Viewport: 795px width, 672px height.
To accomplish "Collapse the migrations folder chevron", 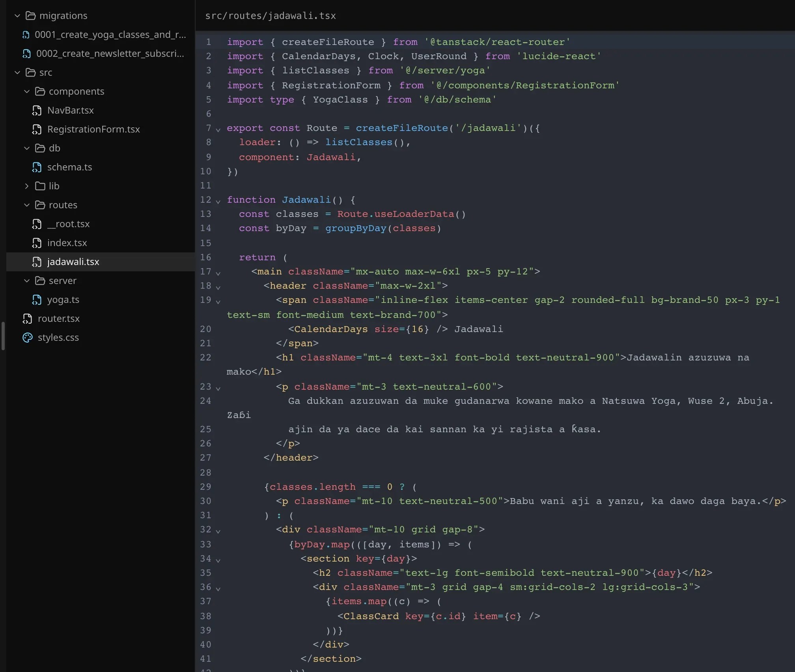I will pos(17,16).
